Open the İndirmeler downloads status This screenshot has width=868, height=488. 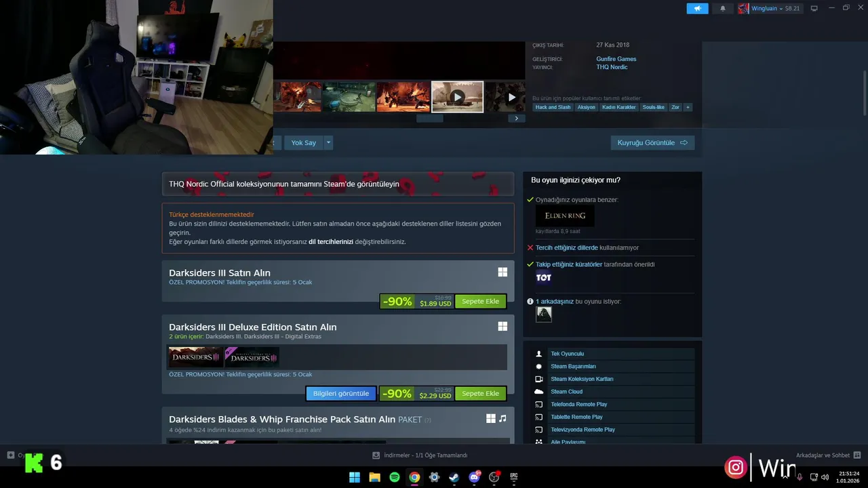coord(420,455)
